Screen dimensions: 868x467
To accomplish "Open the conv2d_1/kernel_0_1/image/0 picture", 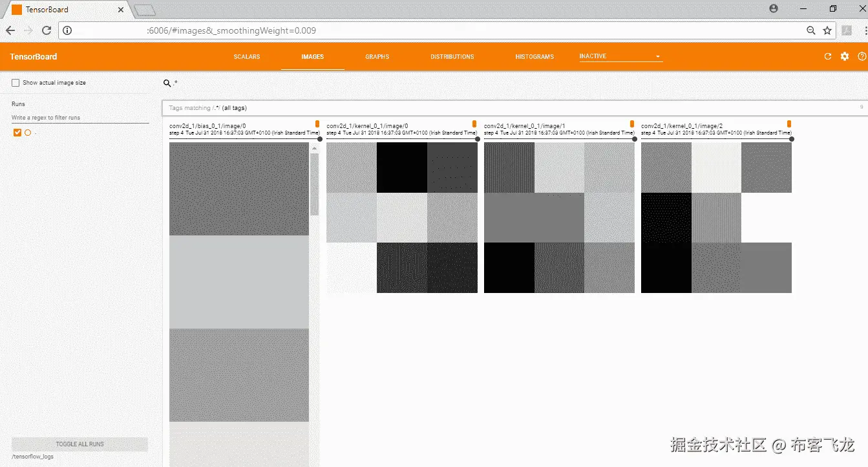I will click(402, 217).
